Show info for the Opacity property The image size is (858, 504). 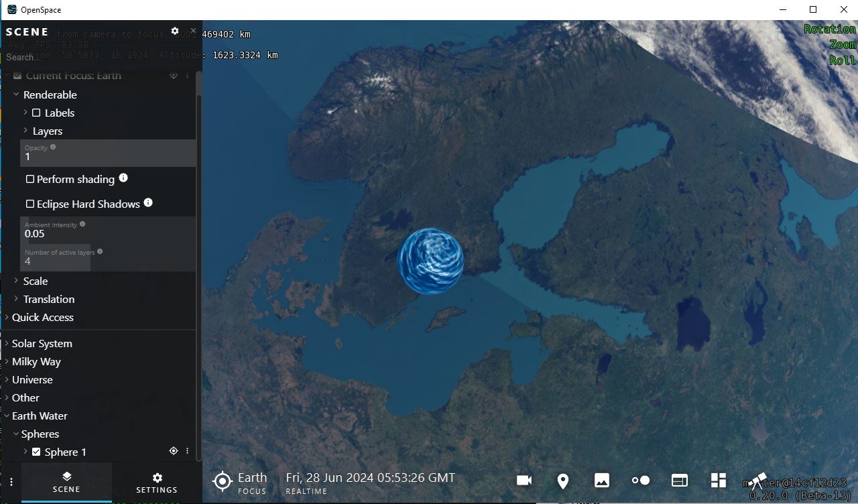coord(53,147)
